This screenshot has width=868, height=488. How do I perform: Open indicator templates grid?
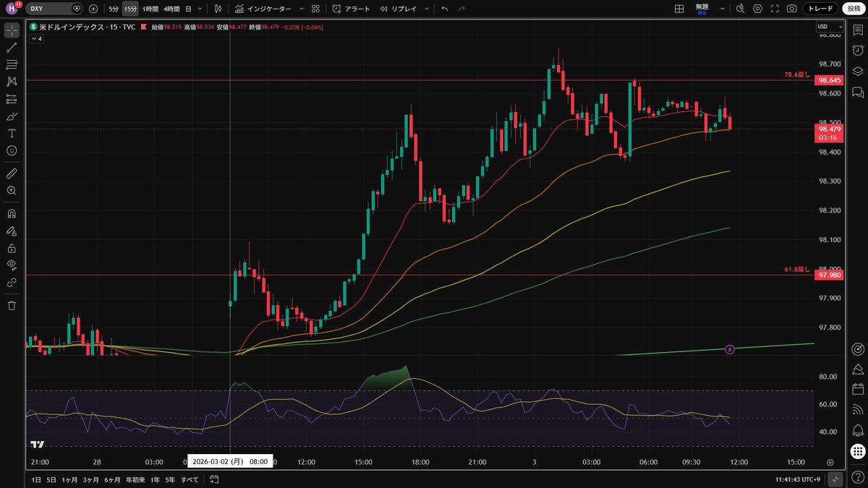(315, 9)
